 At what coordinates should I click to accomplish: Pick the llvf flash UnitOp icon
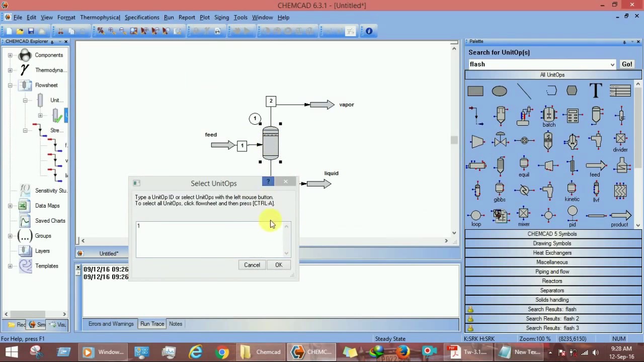[x=596, y=192]
